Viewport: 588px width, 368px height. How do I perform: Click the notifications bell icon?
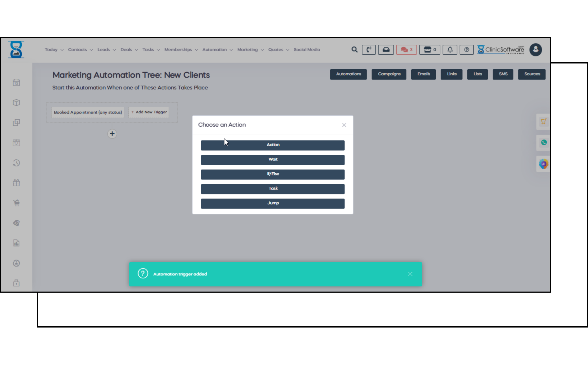[450, 50]
